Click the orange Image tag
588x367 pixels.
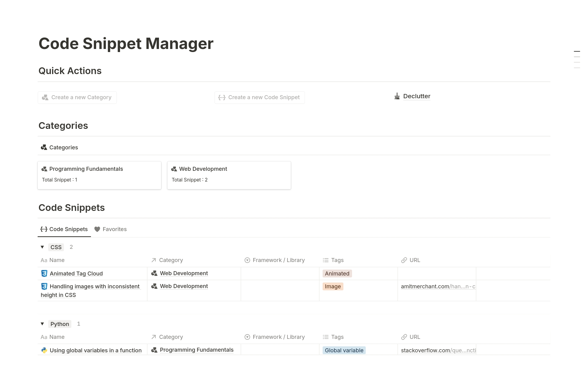[333, 286]
